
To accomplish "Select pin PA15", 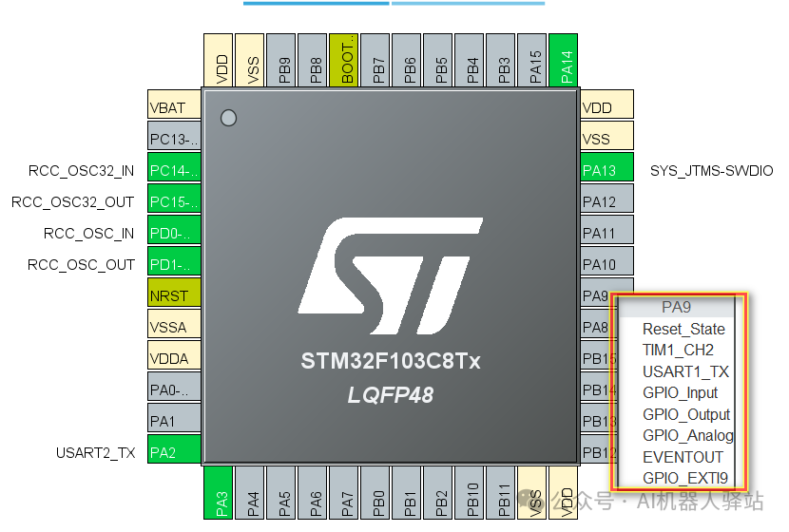I will (x=532, y=61).
